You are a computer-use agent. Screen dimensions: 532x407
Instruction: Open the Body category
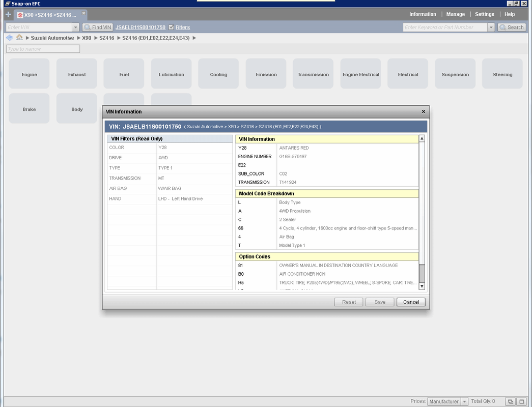(x=77, y=108)
